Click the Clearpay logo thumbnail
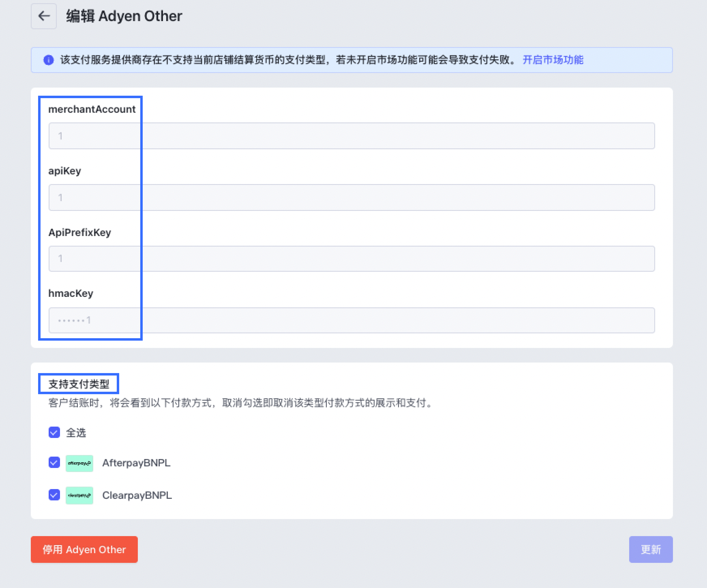This screenshot has width=707, height=588. (79, 495)
